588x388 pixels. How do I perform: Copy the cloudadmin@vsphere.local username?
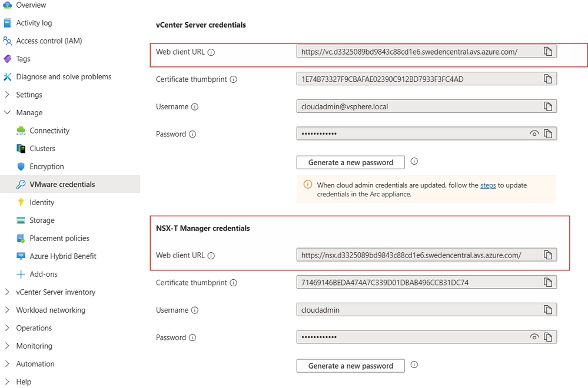[548, 106]
